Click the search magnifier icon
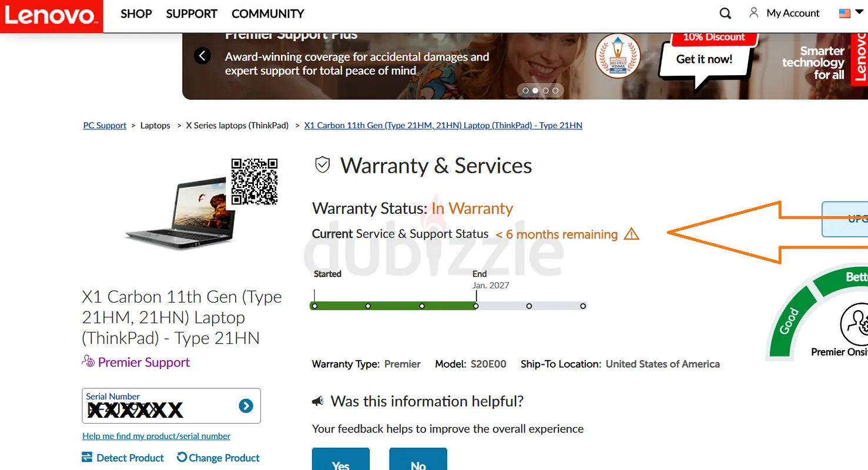This screenshot has width=868, height=470. [725, 14]
